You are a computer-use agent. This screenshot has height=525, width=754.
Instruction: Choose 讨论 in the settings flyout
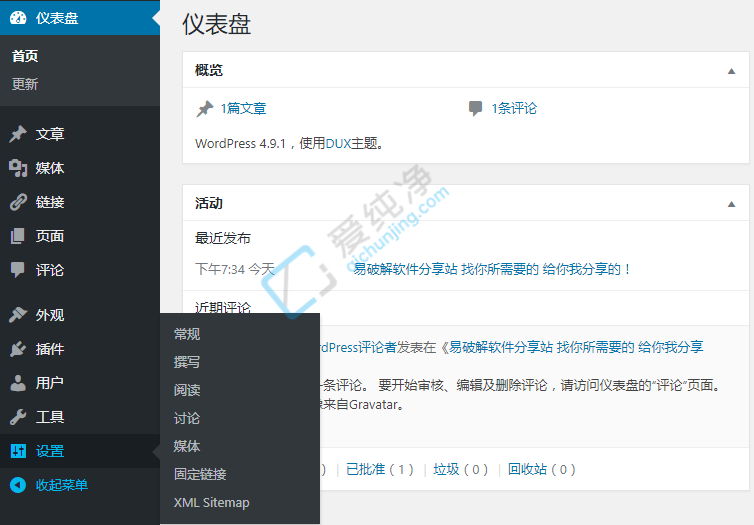(187, 418)
